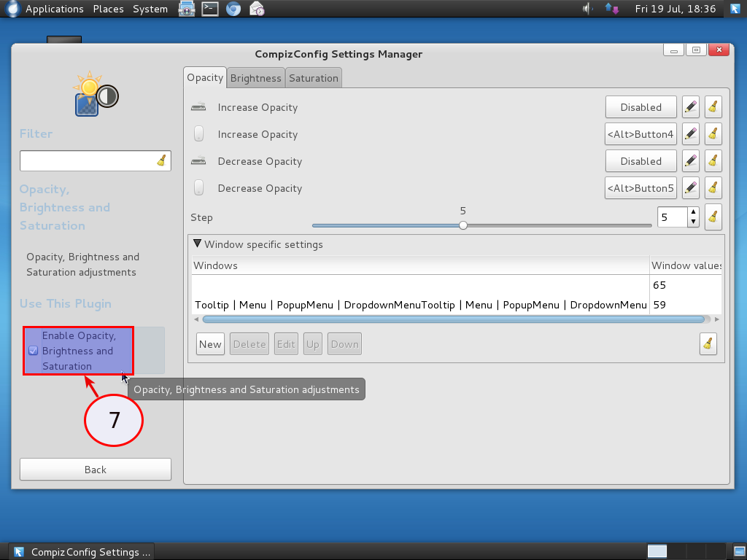Click the Down button under window list
Image resolution: width=747 pixels, height=560 pixels.
(344, 344)
